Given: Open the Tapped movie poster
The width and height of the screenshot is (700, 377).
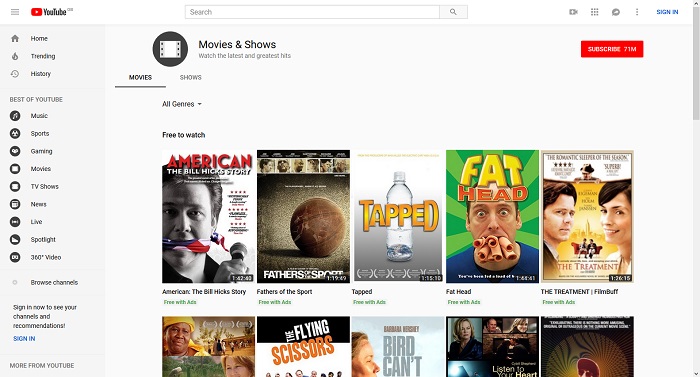Looking at the screenshot, I should (x=398, y=216).
